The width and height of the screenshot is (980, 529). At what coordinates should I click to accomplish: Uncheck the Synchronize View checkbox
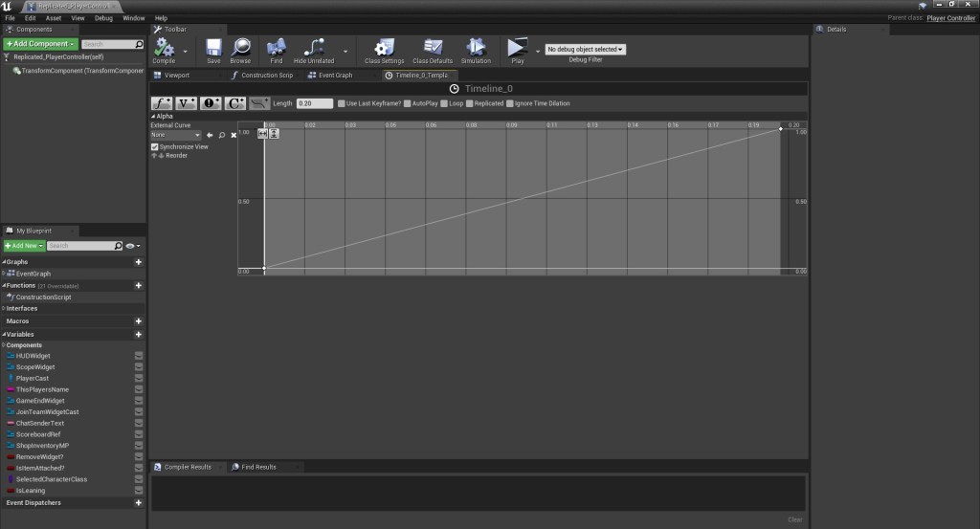(x=154, y=147)
